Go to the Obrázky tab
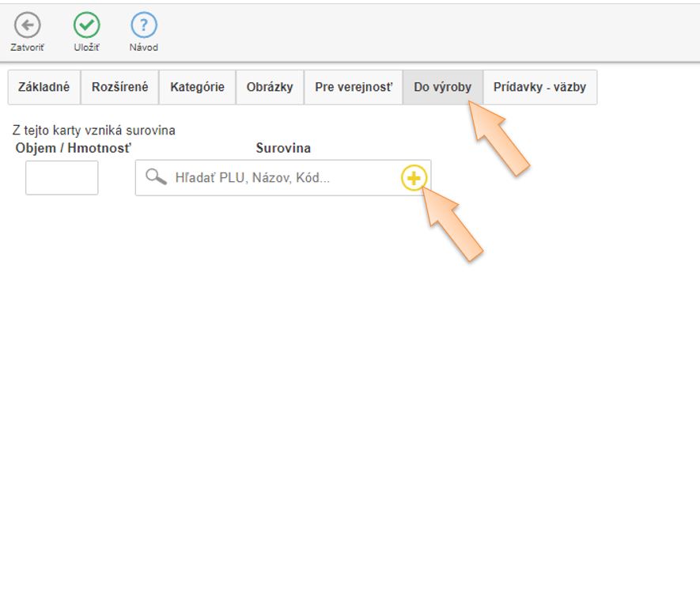Screen dimensions: 700x610 (270, 87)
